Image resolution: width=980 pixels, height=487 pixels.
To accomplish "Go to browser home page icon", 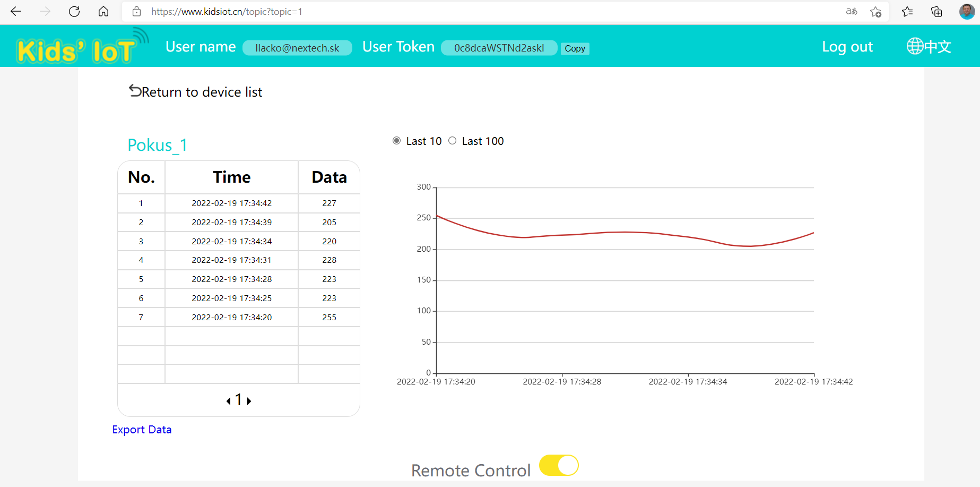I will point(103,12).
